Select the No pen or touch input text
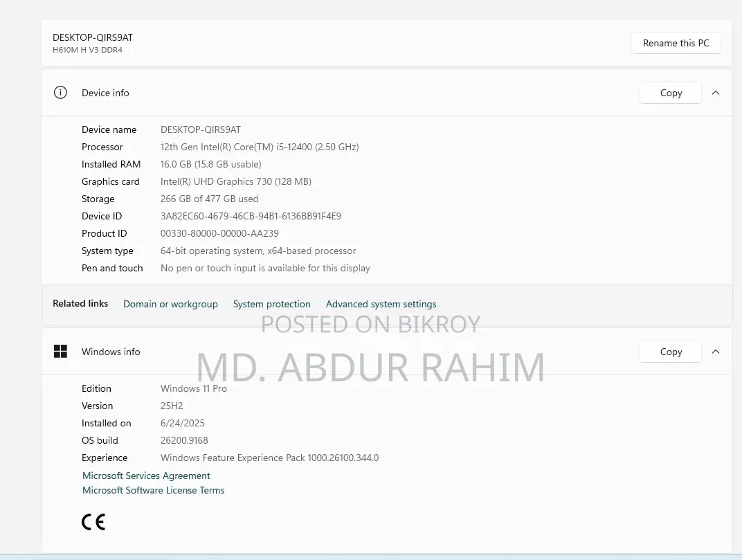Screen dimensions: 742x560 [265, 269]
